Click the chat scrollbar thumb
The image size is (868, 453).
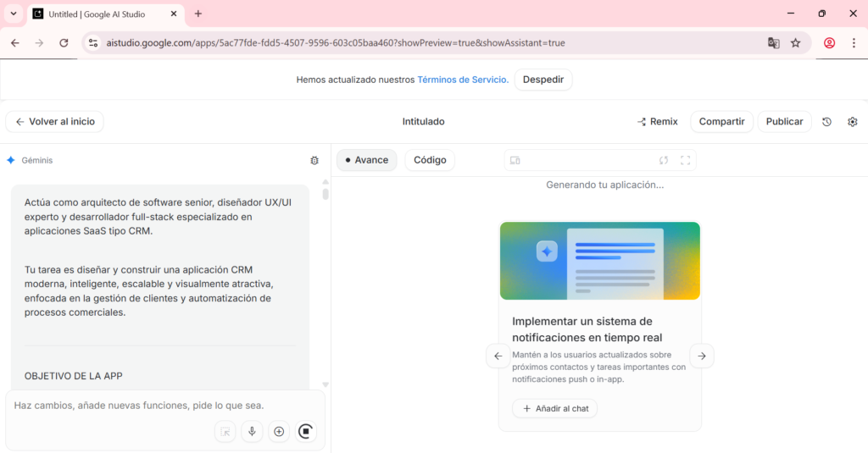coord(325,194)
